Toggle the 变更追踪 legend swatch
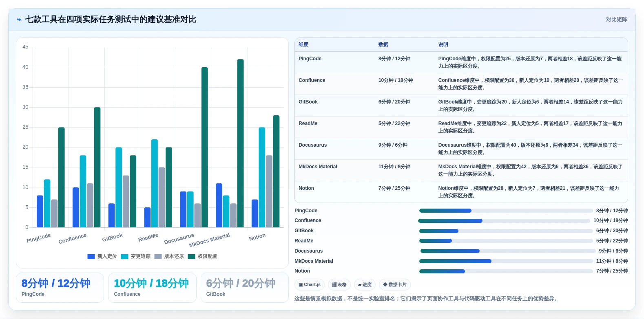 [x=125, y=257]
